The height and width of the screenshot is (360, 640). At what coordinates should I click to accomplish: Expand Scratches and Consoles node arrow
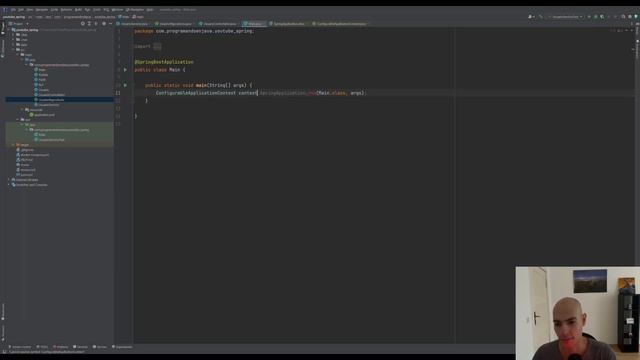9,184
